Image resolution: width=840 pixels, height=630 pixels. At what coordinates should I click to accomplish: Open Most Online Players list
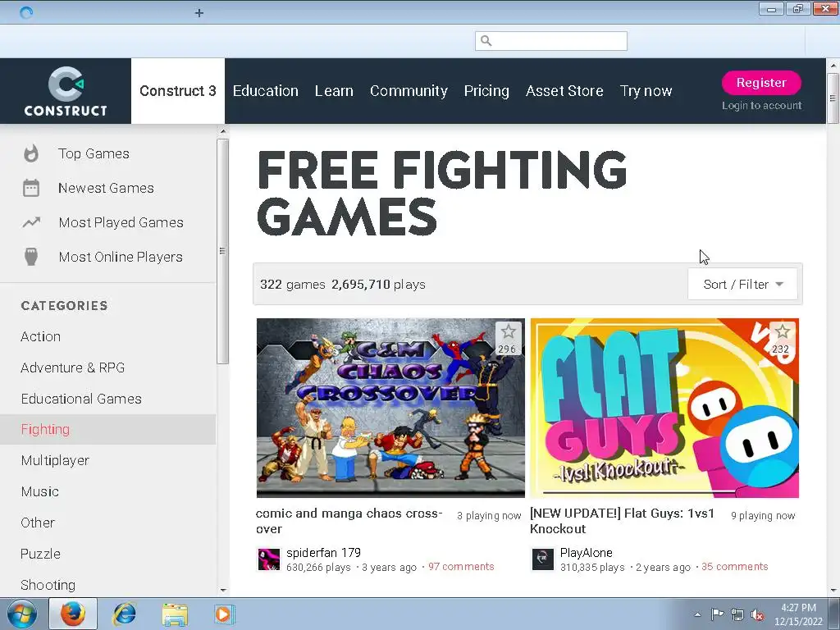[x=121, y=257]
